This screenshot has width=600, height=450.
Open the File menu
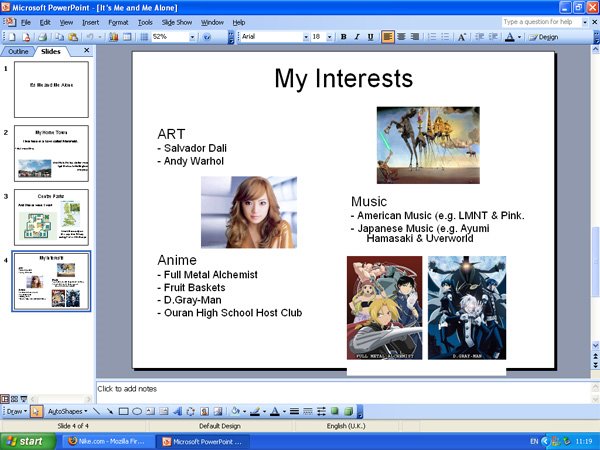coord(26,23)
